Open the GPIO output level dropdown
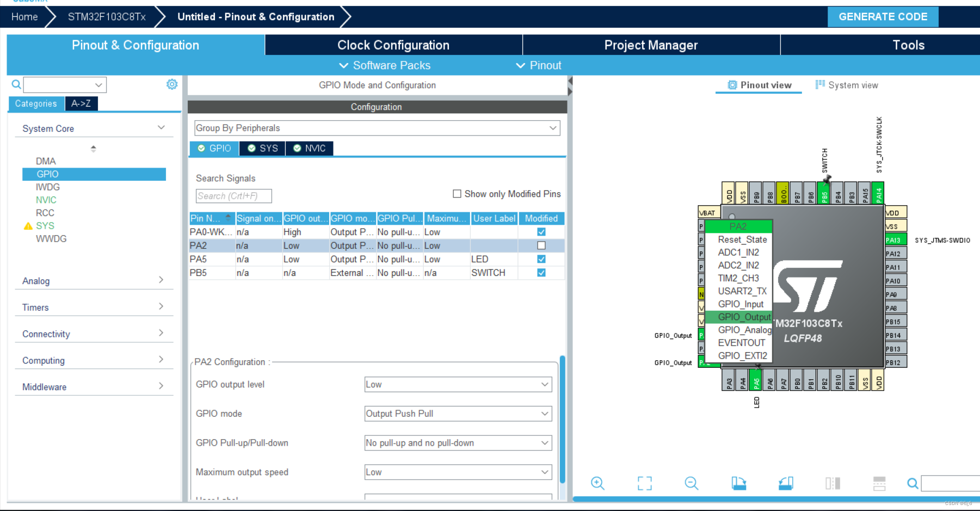The image size is (980, 511). click(458, 384)
